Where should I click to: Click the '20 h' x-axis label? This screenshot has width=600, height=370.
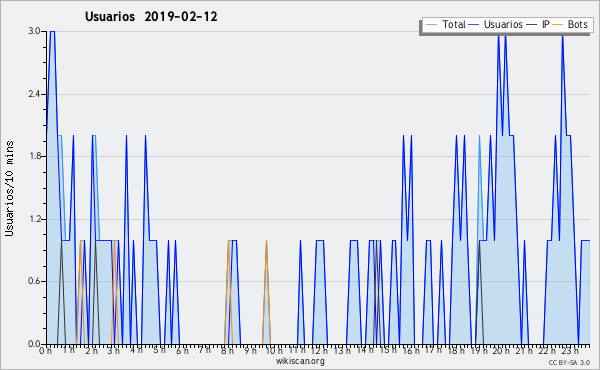coord(501,350)
